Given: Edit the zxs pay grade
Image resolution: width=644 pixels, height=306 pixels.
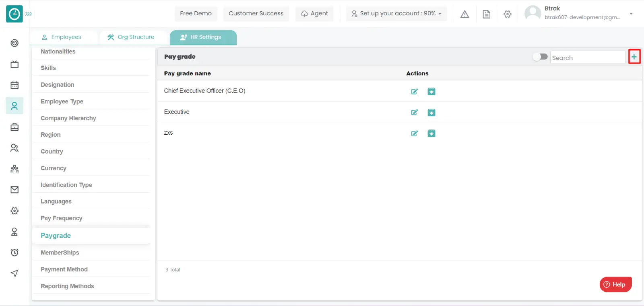Looking at the screenshot, I should point(414,133).
